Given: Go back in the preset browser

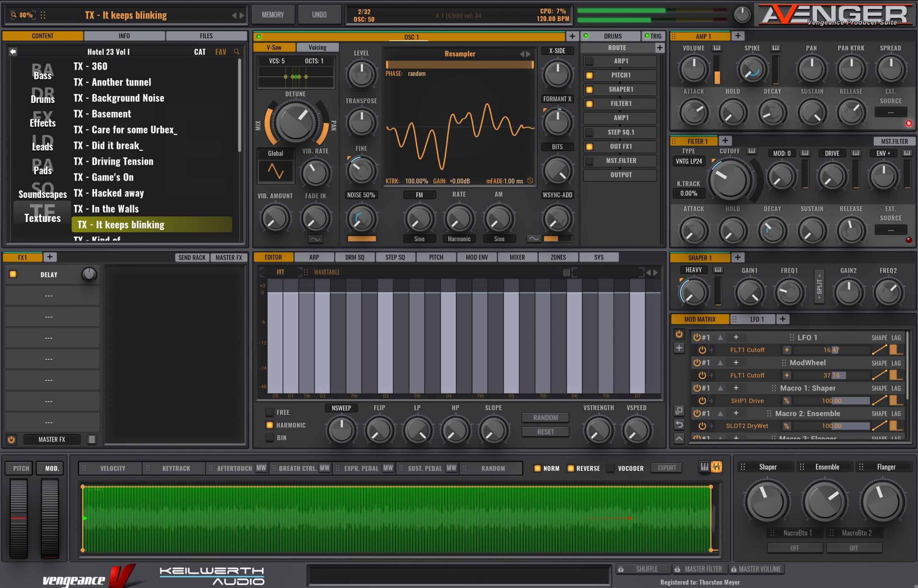Looking at the screenshot, I should pos(13,52).
